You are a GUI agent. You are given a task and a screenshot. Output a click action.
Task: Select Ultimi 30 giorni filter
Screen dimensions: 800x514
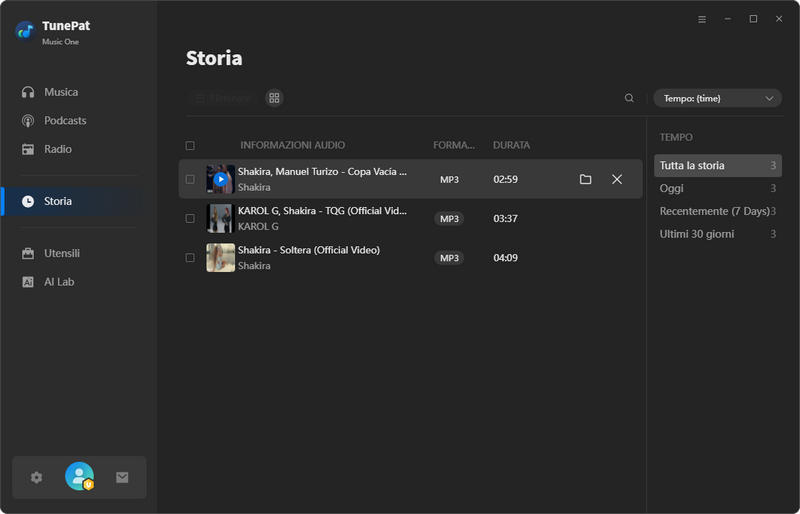coord(696,234)
